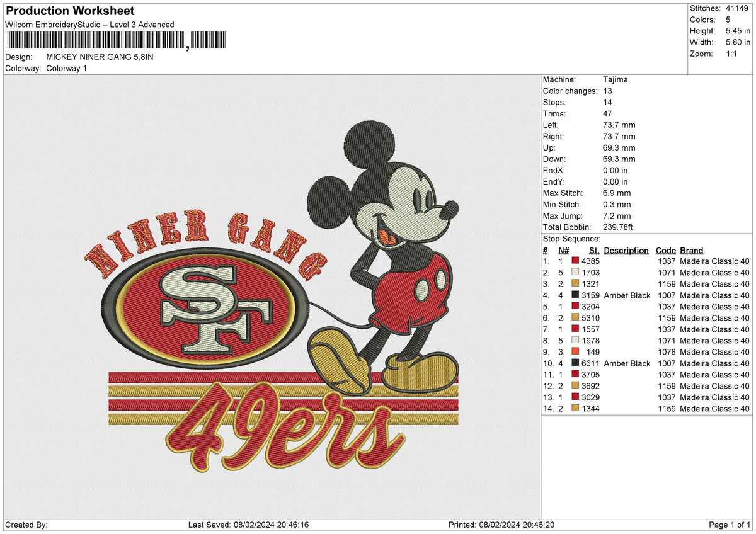The width and height of the screenshot is (756, 534).
Task: Click the Max Stitch value '6.9 mm'
Action: [x=617, y=193]
